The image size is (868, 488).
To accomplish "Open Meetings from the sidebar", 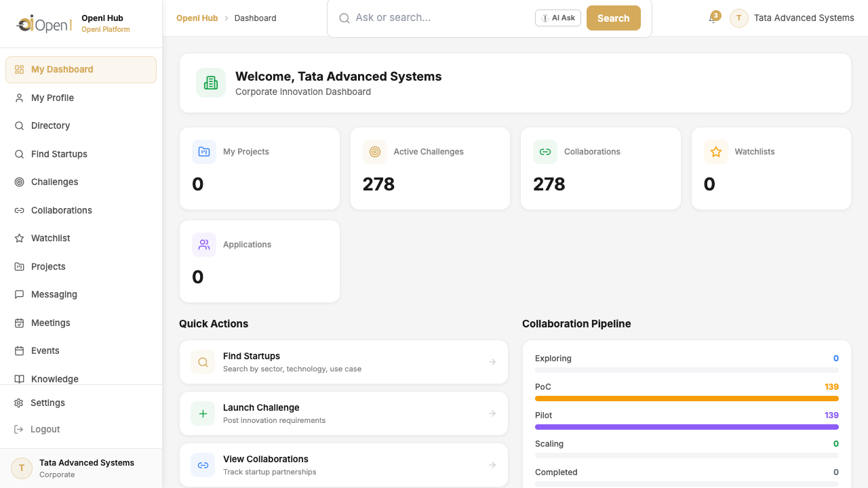I will coord(81,323).
